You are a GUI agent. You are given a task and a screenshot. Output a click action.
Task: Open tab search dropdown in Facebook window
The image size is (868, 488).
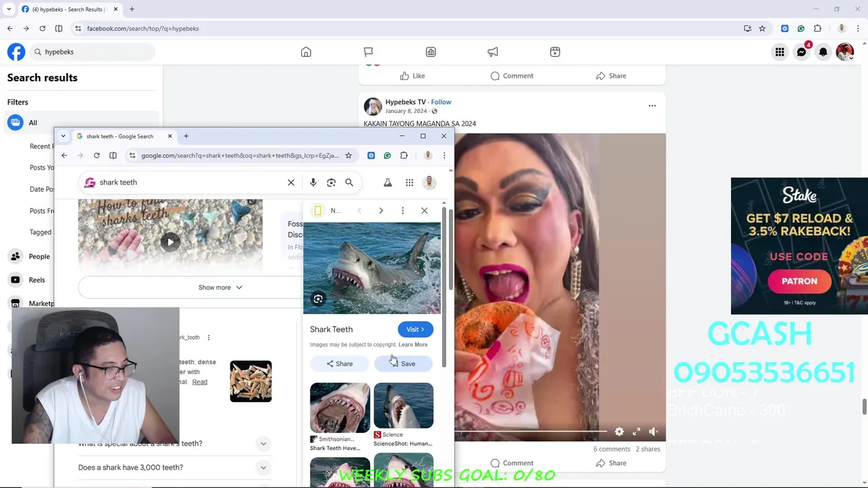click(9, 9)
